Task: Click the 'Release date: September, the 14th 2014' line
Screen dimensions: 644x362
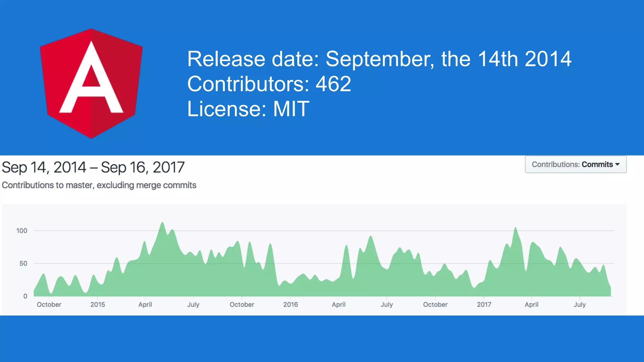Action: [x=379, y=59]
